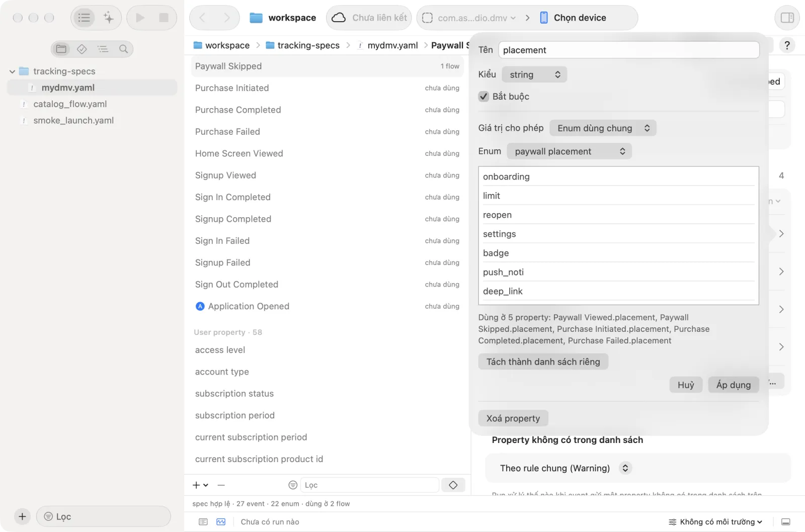Click the Lọc filter field under event list
Image resolution: width=805 pixels, height=532 pixels.
pos(370,485)
